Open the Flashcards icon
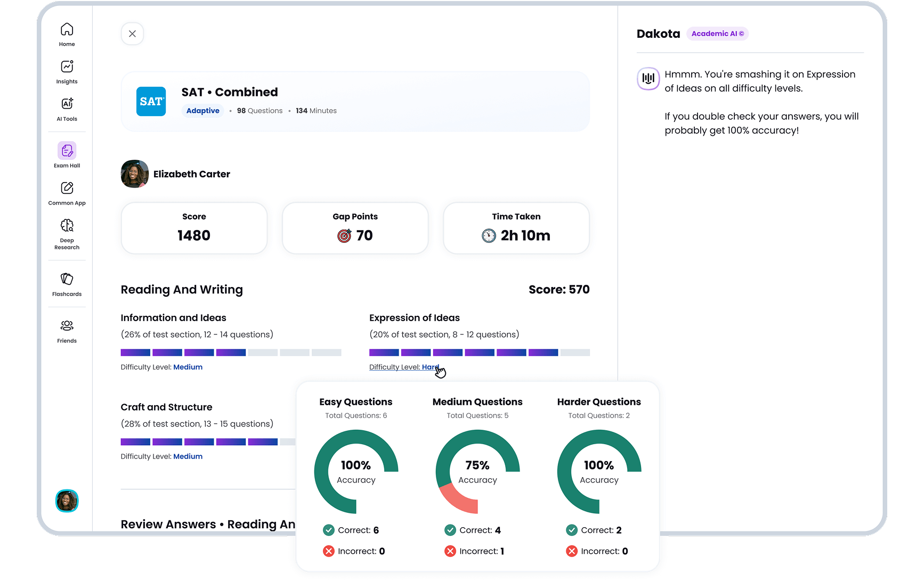The image size is (924, 581). click(67, 280)
